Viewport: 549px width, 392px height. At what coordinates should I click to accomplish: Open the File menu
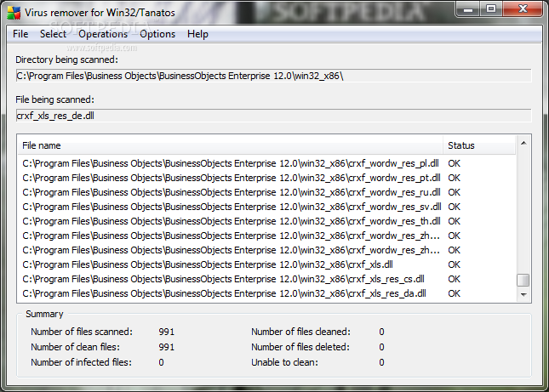(x=20, y=34)
